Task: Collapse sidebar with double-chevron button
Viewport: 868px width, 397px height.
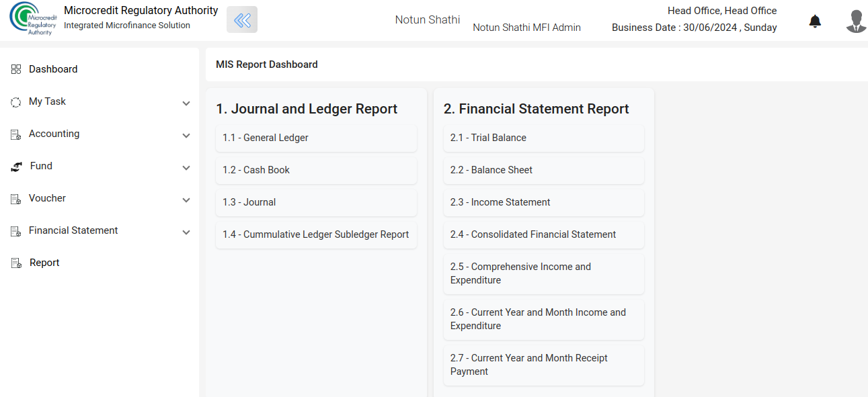Action: [x=242, y=20]
